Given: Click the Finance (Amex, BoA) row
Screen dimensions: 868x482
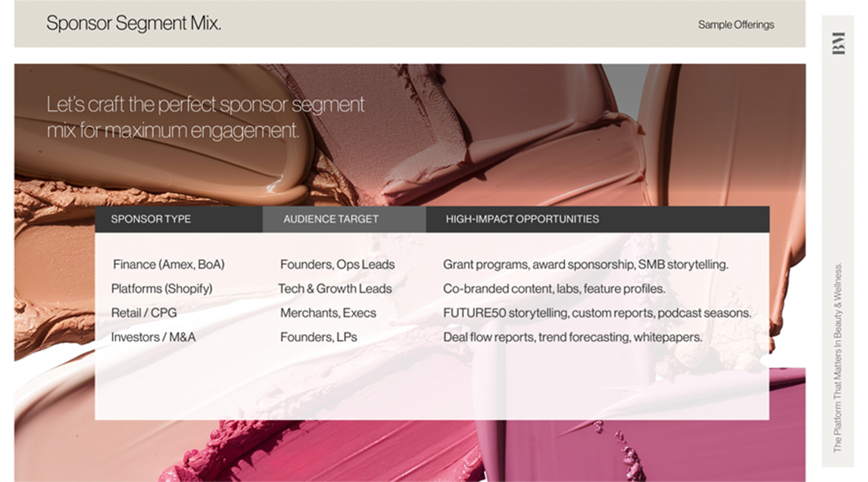Looking at the screenshot, I should (169, 264).
